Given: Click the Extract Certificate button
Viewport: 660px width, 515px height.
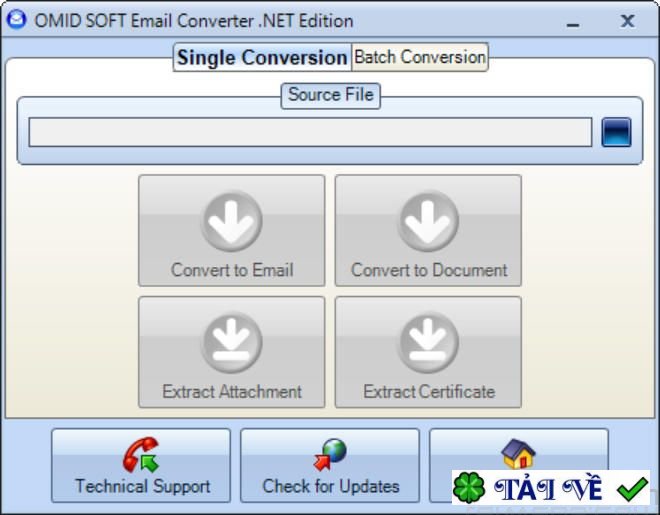Looking at the screenshot, I should click(428, 352).
